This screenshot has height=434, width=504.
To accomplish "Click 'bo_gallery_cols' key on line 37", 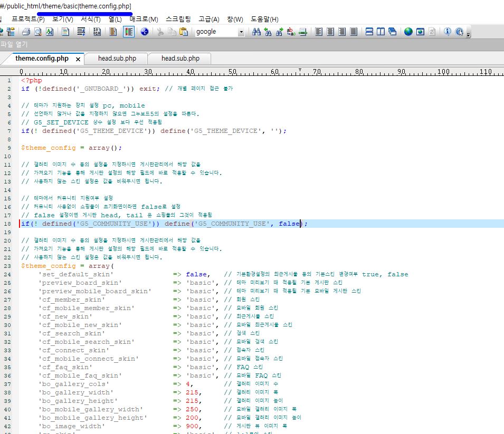I will coord(73,384).
